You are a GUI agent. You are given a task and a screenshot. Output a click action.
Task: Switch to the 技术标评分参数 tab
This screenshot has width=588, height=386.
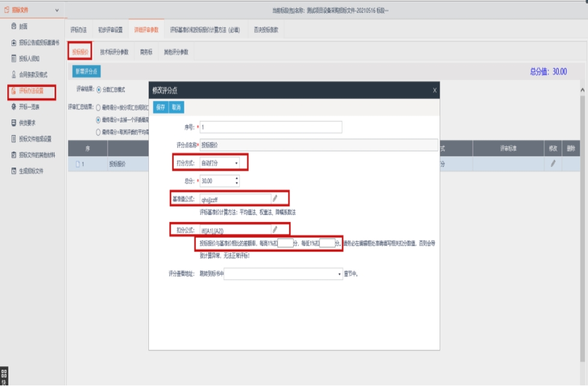(x=114, y=52)
